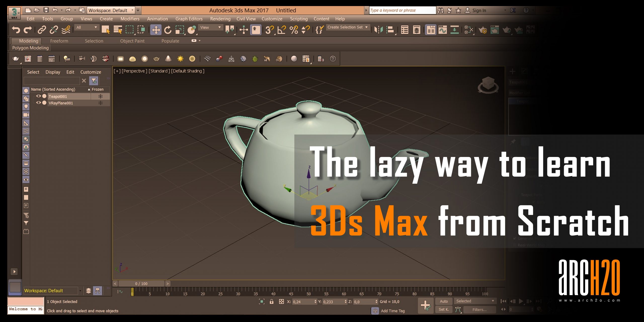The height and width of the screenshot is (322, 644).
Task: Click the time slider at 0 / 100
Action: pyautogui.click(x=141, y=284)
